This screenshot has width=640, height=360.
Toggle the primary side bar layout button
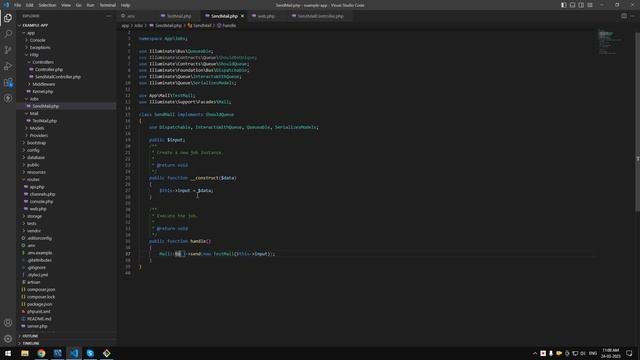564,5
